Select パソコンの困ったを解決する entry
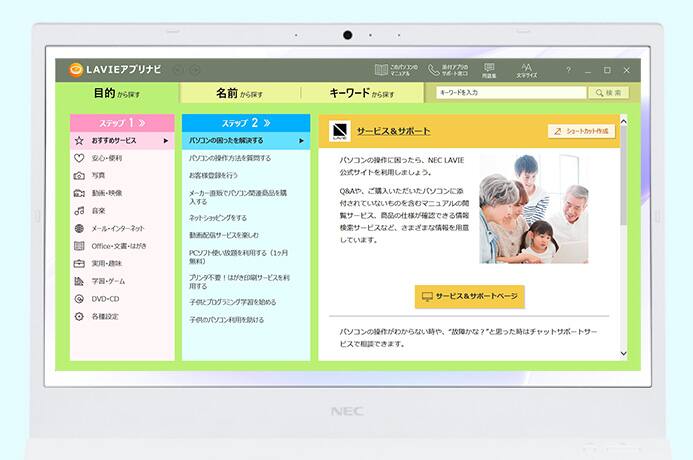 pyautogui.click(x=246, y=141)
